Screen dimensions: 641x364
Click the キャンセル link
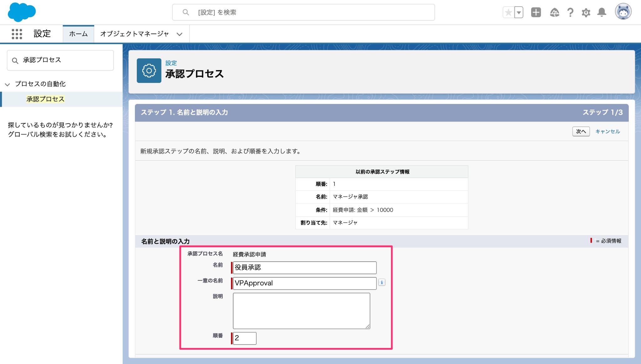point(608,131)
